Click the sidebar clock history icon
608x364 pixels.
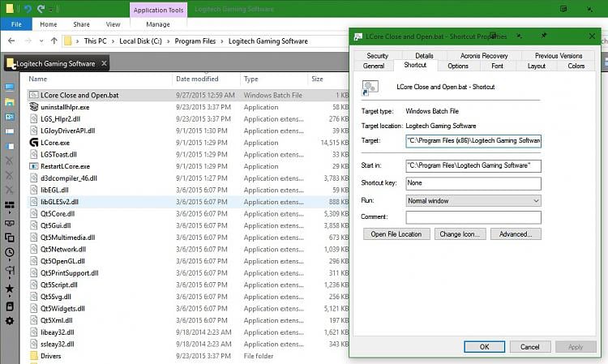(10, 252)
